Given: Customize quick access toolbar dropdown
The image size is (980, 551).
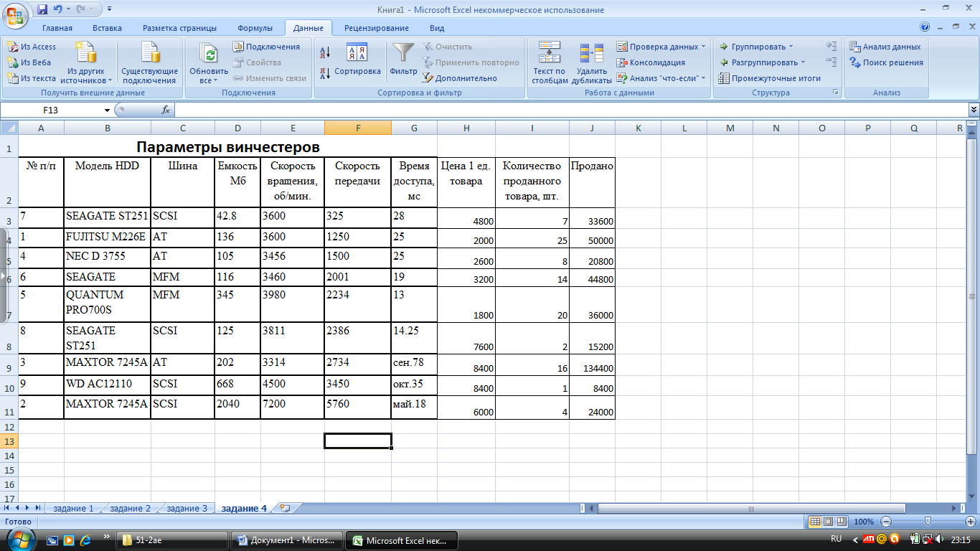Looking at the screenshot, I should pos(109,10).
